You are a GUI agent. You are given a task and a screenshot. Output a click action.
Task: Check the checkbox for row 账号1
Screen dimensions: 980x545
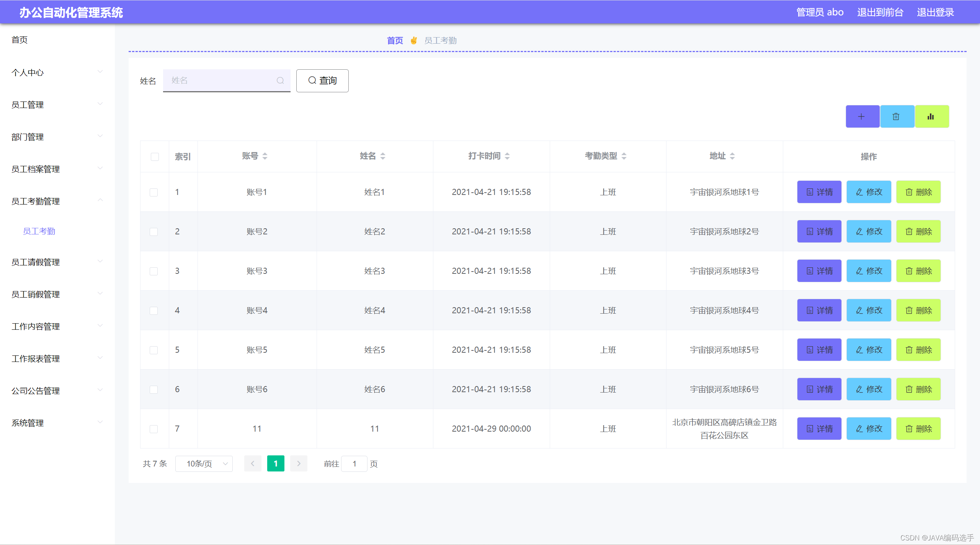point(154,192)
